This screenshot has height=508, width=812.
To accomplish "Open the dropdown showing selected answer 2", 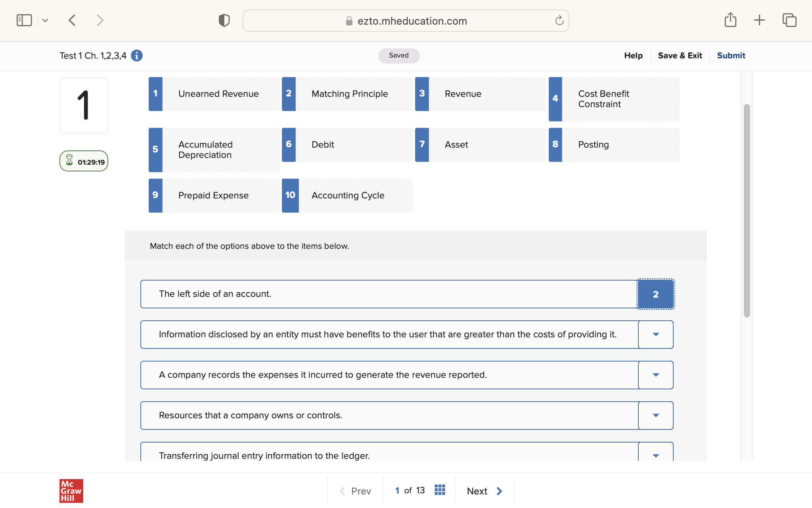I will tap(655, 294).
